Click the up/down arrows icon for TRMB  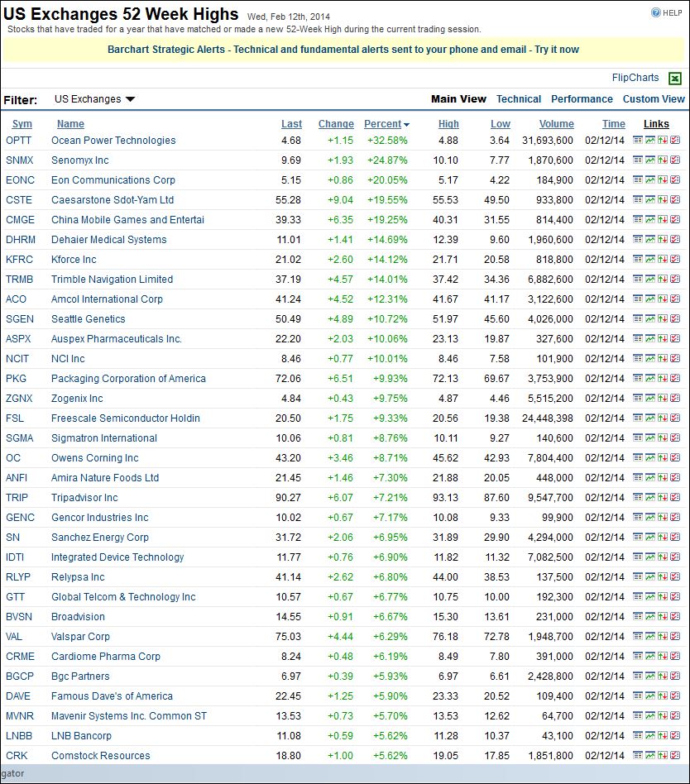pos(663,279)
